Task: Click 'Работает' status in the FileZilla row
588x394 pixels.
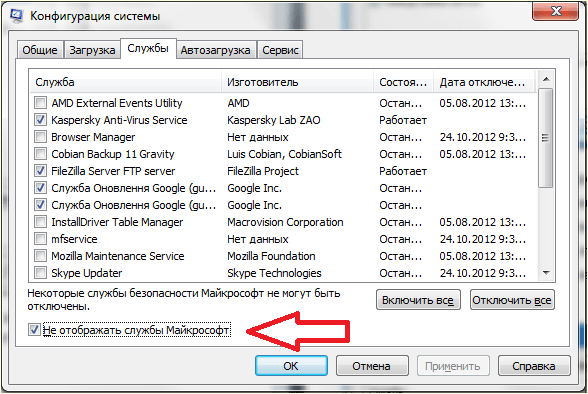Action: (x=403, y=171)
